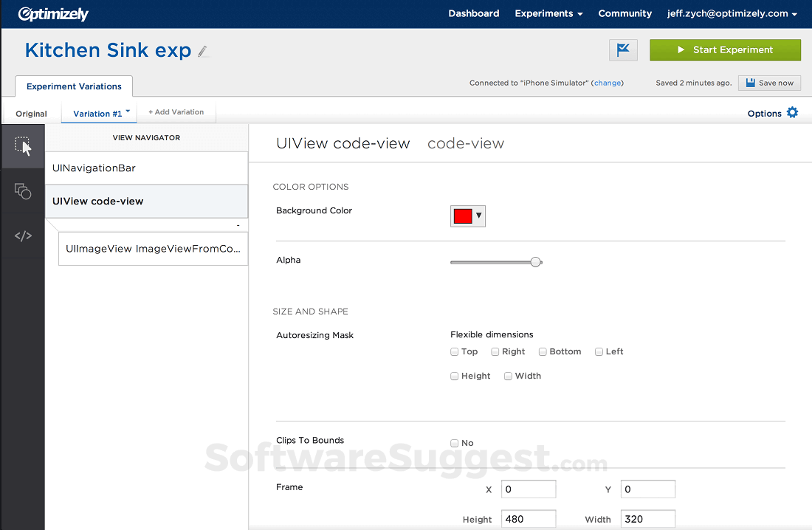Click the Frame X input field

tap(528, 489)
